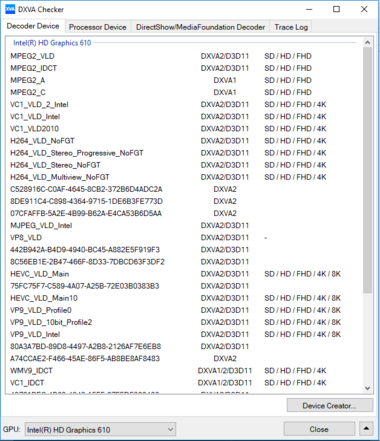This screenshot has height=441, width=380.
Task: Click the scrollbar up arrow
Action: click(367, 43)
